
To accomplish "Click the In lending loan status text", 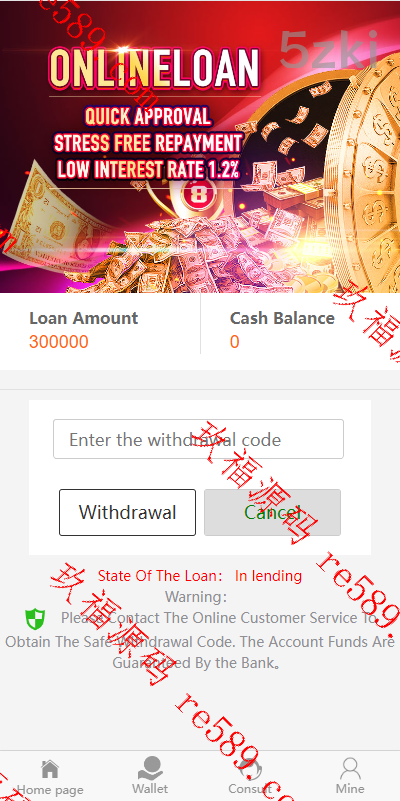I will point(268,576).
